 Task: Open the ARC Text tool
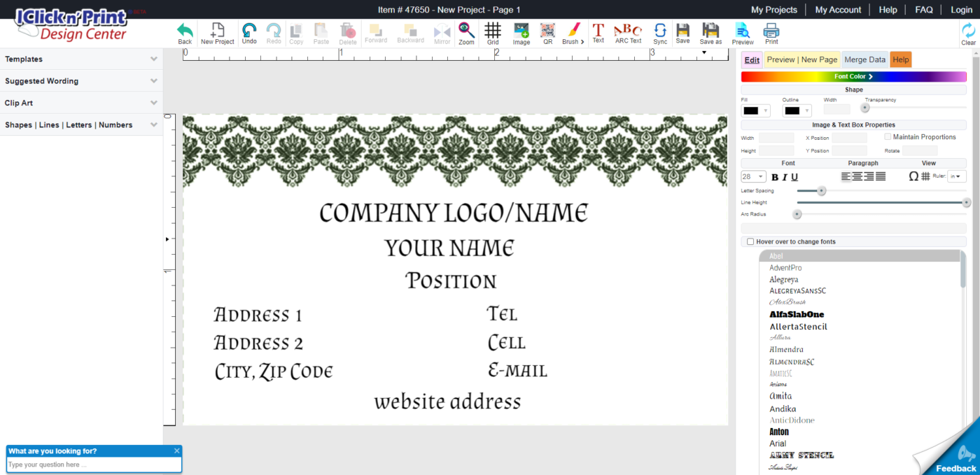pyautogui.click(x=628, y=33)
